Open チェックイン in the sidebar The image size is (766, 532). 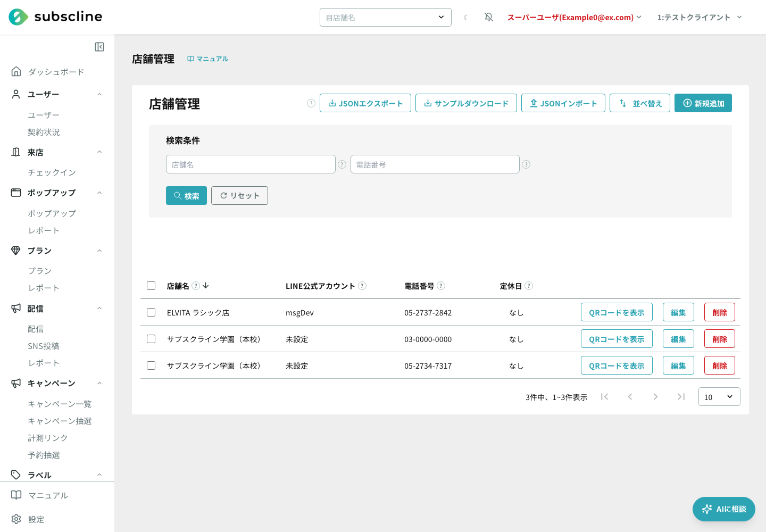(x=52, y=172)
